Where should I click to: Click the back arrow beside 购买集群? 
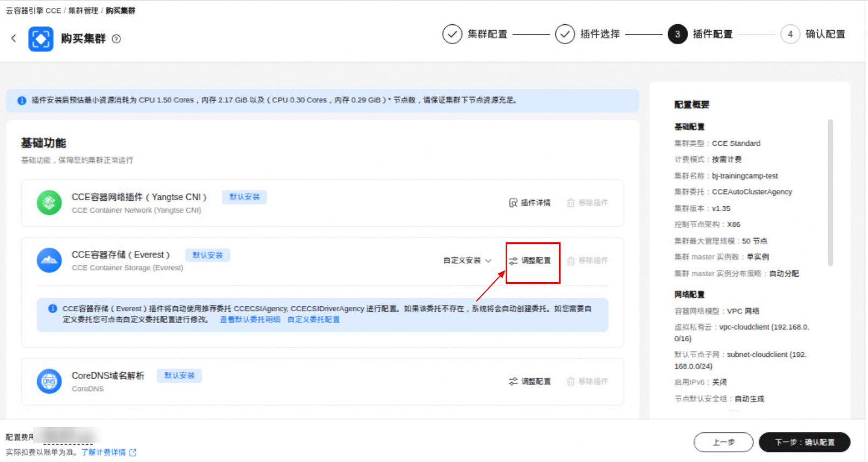click(x=14, y=38)
